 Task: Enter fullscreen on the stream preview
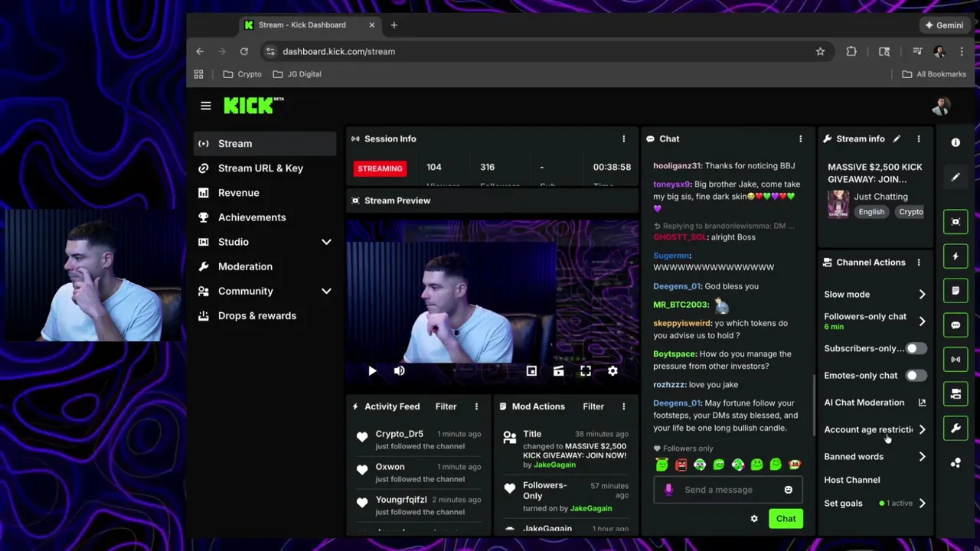[585, 371]
